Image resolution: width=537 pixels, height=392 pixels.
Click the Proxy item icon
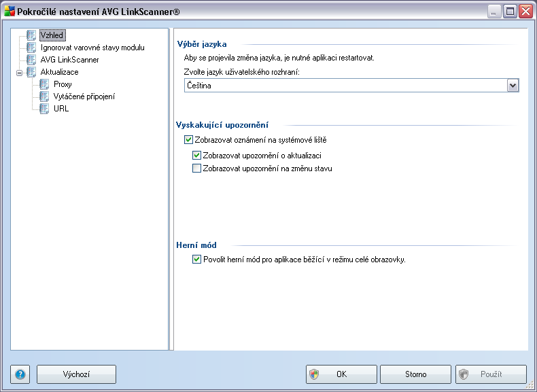pos(44,84)
